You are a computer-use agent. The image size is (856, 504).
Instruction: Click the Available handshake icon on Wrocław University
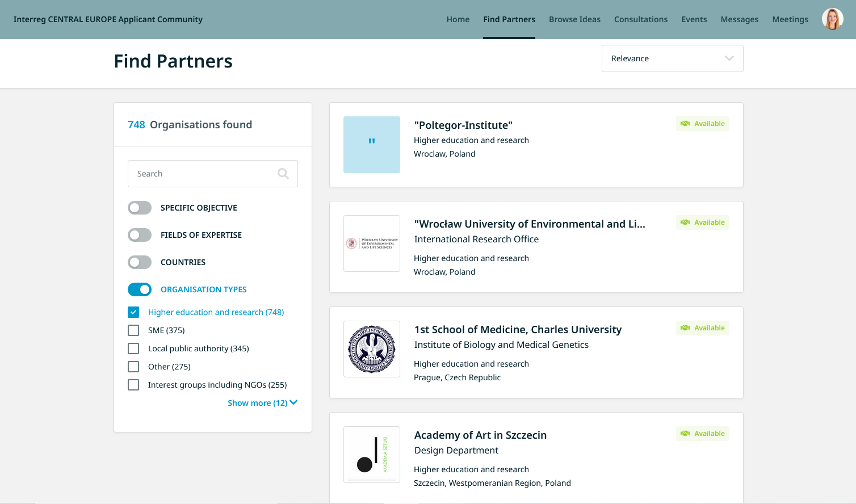(685, 222)
